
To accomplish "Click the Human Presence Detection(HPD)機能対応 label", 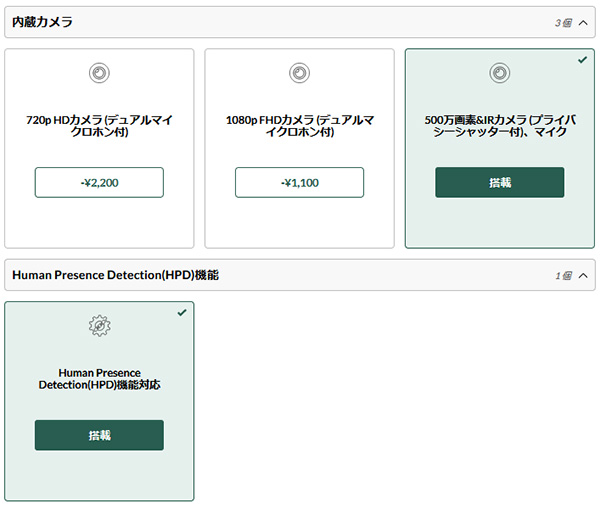I will pyautogui.click(x=99, y=379).
